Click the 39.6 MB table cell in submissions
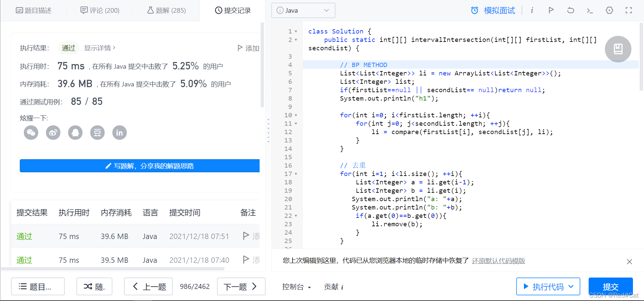Screen dimensions: 644x301 pos(114,236)
